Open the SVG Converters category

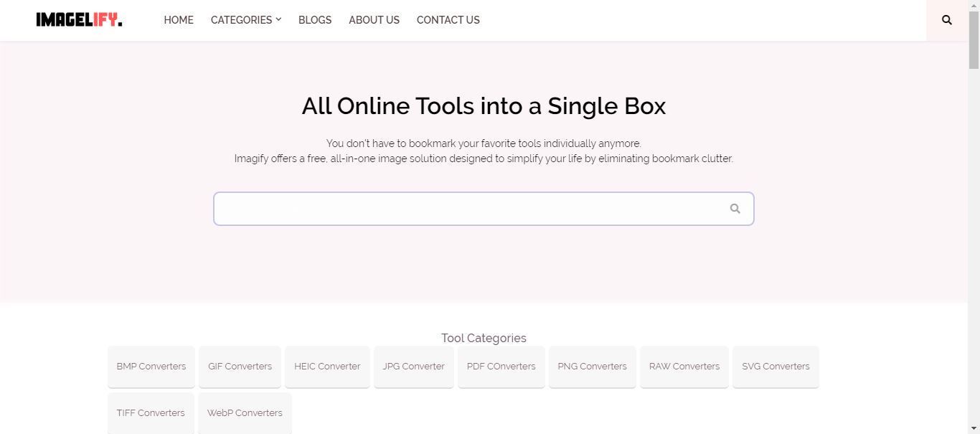pos(776,367)
